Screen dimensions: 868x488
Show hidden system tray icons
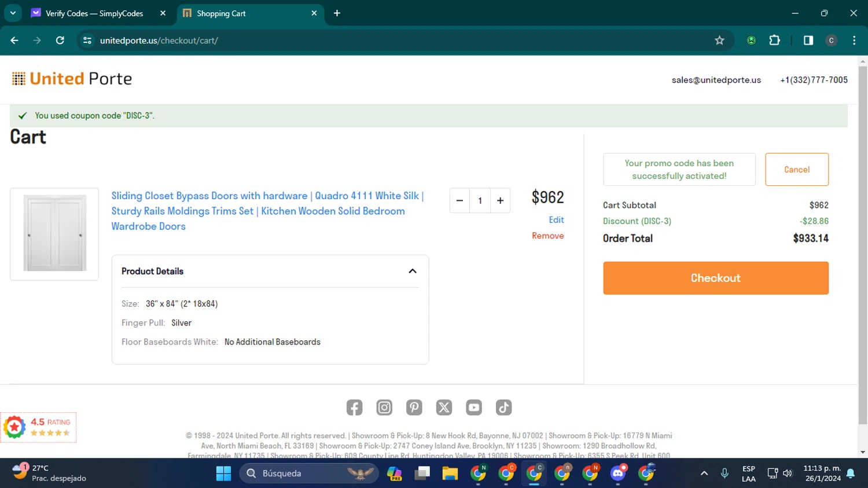click(x=704, y=474)
